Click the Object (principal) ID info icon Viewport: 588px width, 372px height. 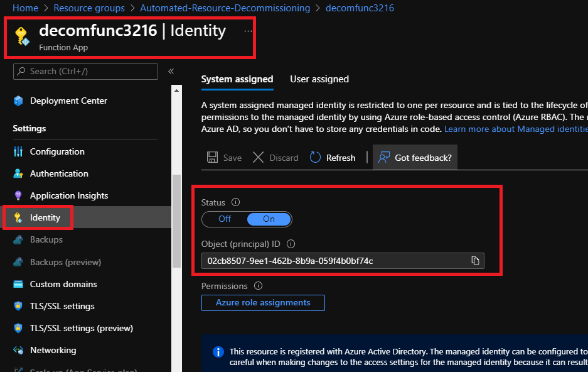tap(291, 244)
